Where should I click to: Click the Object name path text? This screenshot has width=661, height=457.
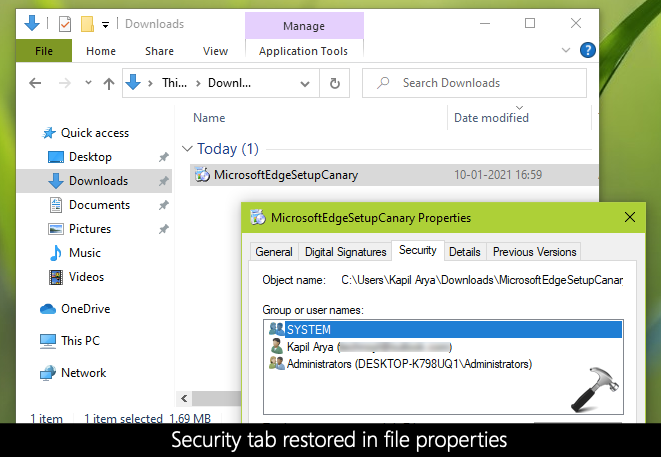tap(482, 280)
